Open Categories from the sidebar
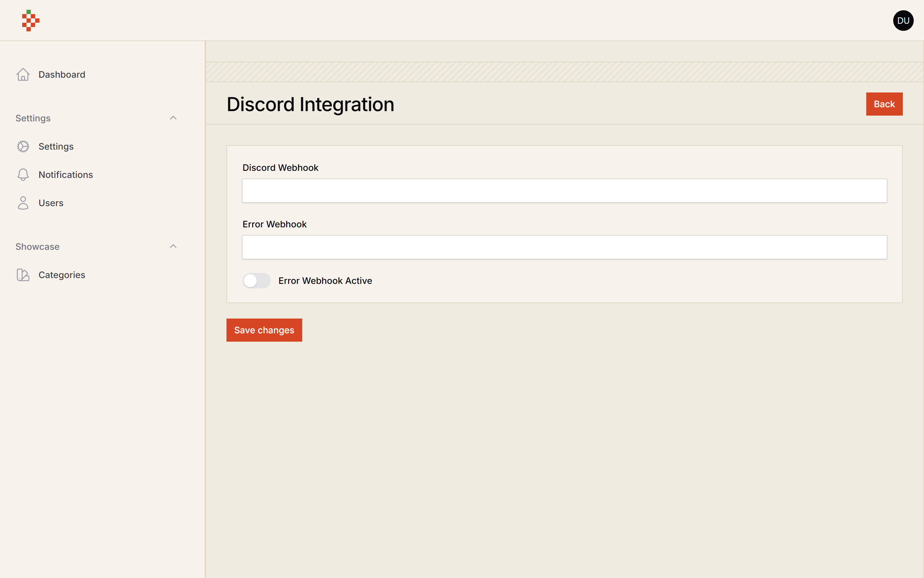The image size is (924, 578). pyautogui.click(x=62, y=275)
